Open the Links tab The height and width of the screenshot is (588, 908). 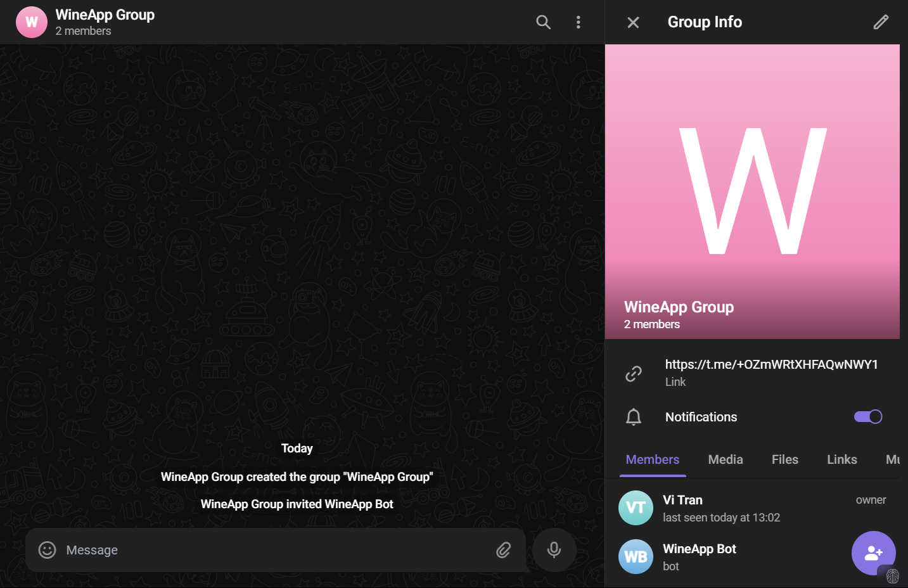click(x=841, y=459)
